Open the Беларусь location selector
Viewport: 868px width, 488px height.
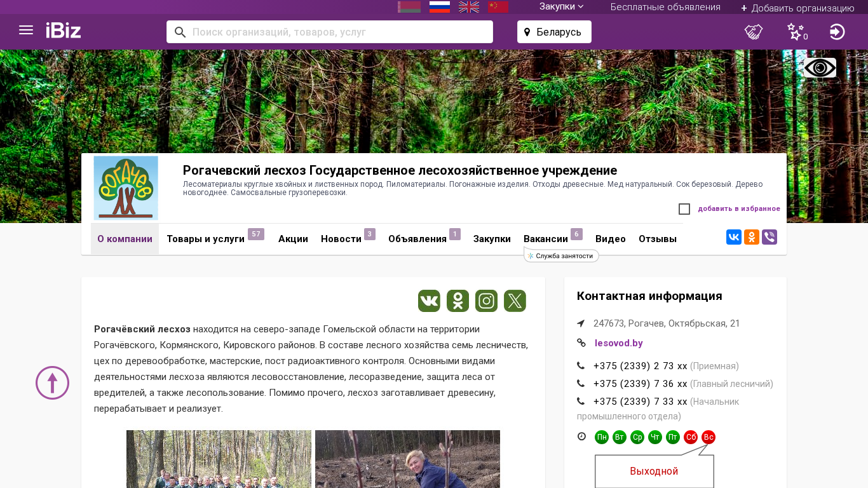554,32
